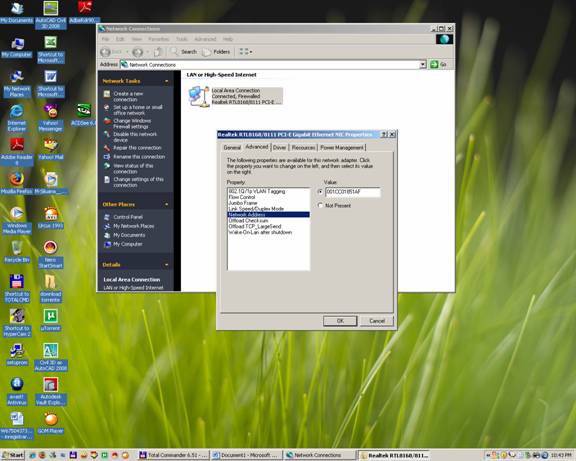Click the Search toolbar button
The image size is (576, 461).
pos(184,52)
